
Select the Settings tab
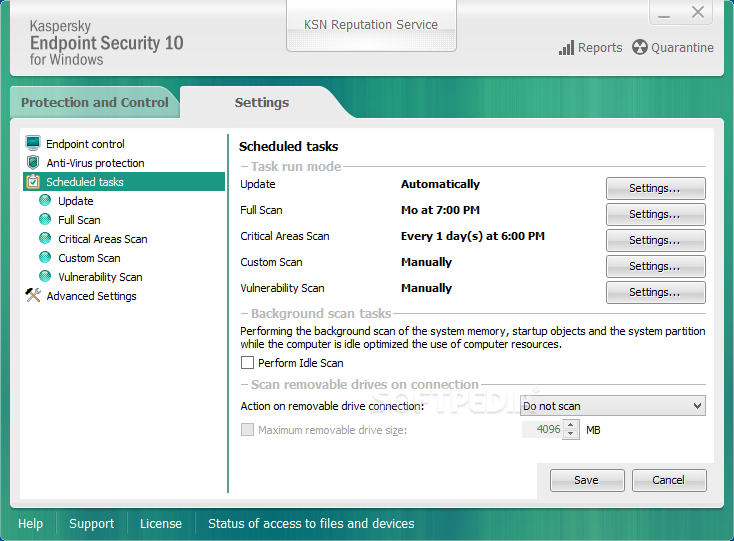point(262,102)
